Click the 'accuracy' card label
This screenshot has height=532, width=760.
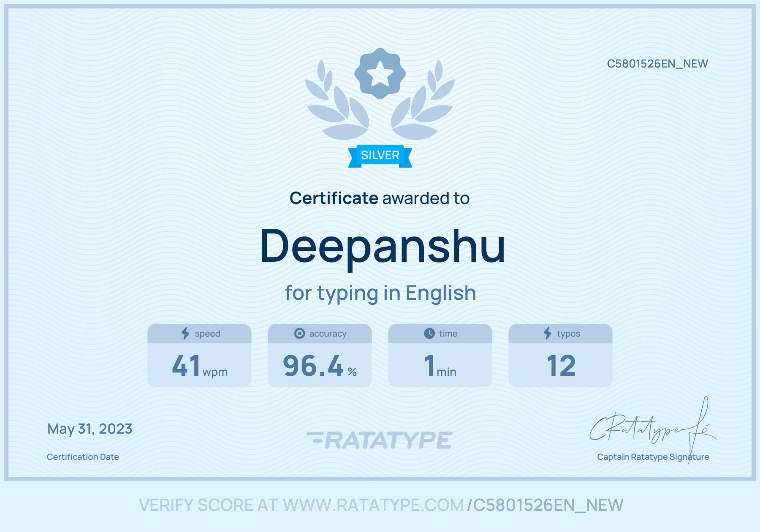pos(328,334)
